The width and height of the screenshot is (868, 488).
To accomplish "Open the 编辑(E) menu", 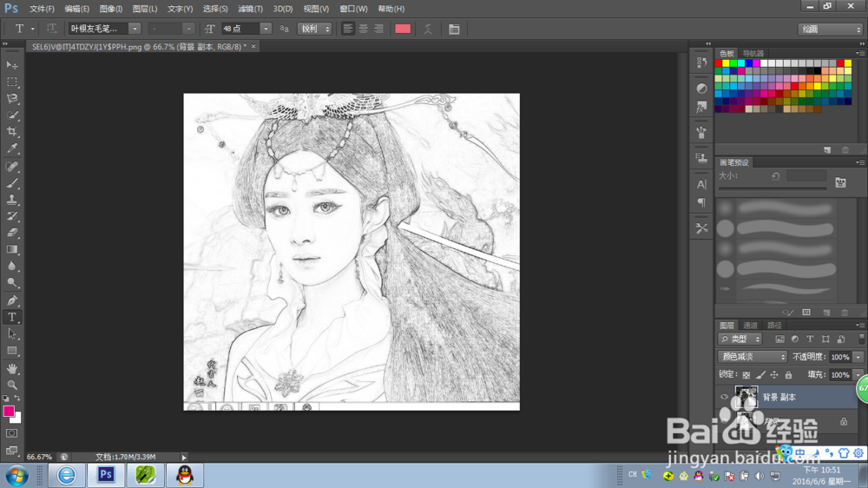I will point(76,9).
